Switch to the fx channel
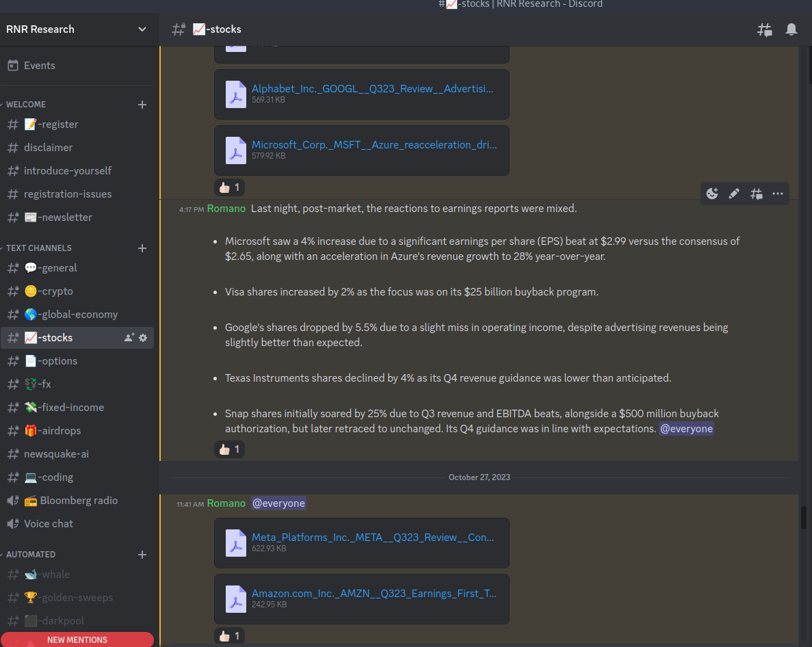This screenshot has width=812, height=647. (x=77, y=384)
